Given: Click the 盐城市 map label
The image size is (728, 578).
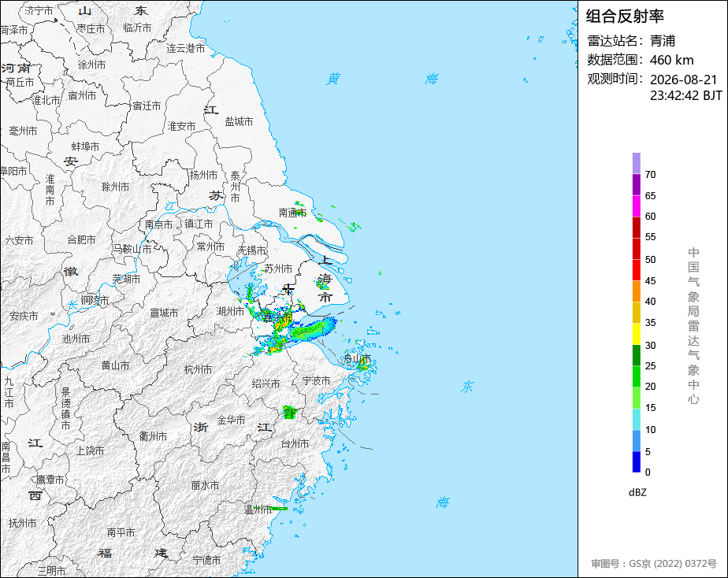Looking at the screenshot, I should click(x=239, y=121).
